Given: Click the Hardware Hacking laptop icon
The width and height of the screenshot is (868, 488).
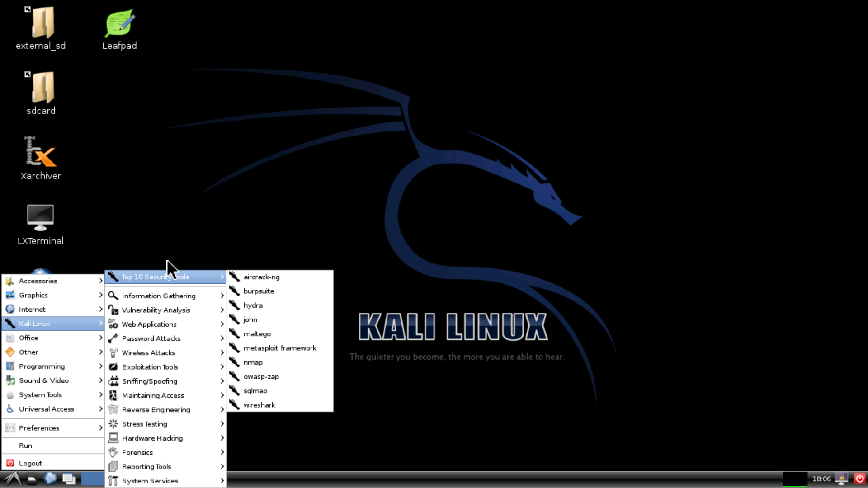Looking at the screenshot, I should click(113, 438).
